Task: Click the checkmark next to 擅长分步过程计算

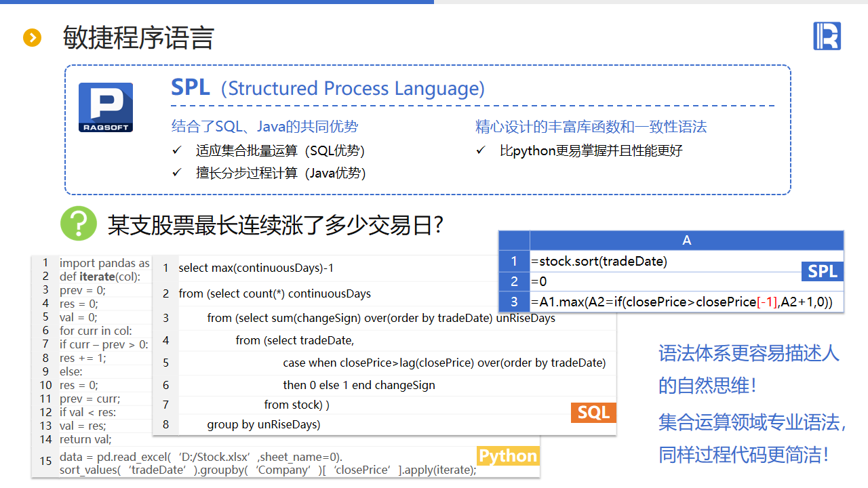Action: click(177, 173)
